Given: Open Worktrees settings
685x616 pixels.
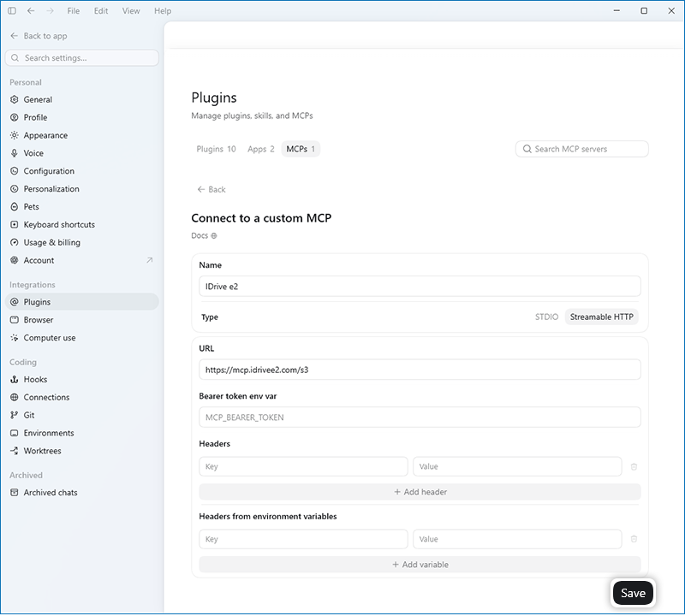Looking at the screenshot, I should click(x=82, y=452).
